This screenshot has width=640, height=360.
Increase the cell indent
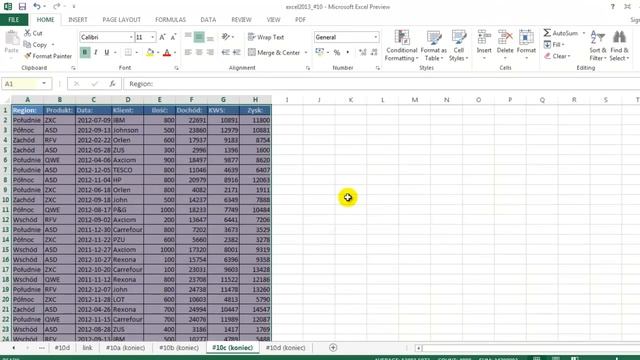pos(236,52)
